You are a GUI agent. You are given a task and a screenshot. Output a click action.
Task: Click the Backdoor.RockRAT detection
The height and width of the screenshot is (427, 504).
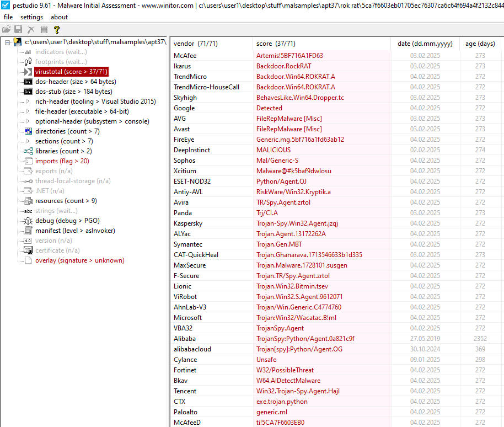pos(283,66)
